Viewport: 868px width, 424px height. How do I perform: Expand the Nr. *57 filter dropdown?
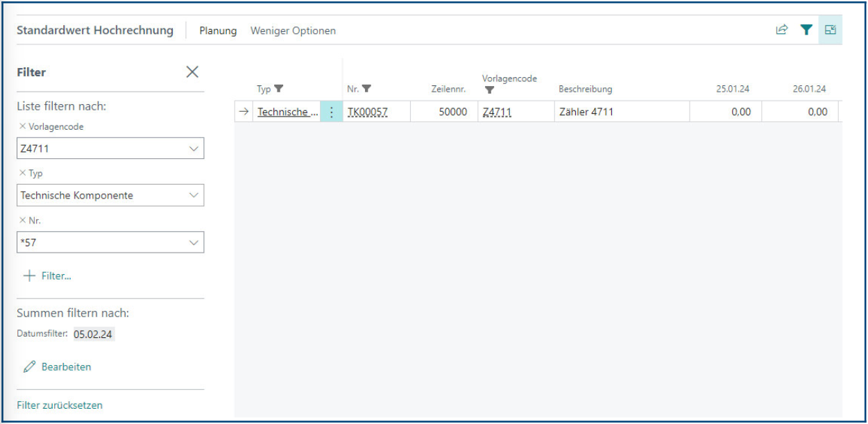pos(194,243)
